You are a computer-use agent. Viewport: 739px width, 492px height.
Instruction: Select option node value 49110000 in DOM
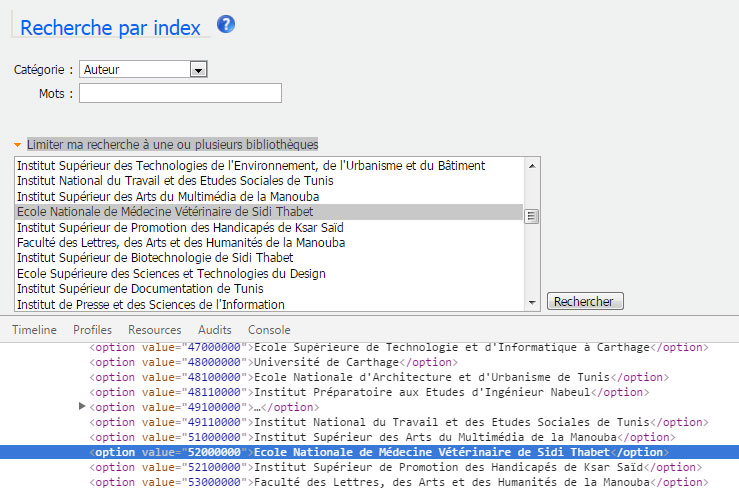[x=399, y=422]
